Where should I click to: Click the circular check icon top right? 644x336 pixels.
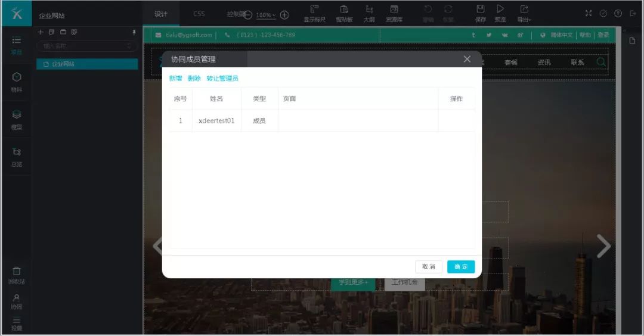[603, 14]
